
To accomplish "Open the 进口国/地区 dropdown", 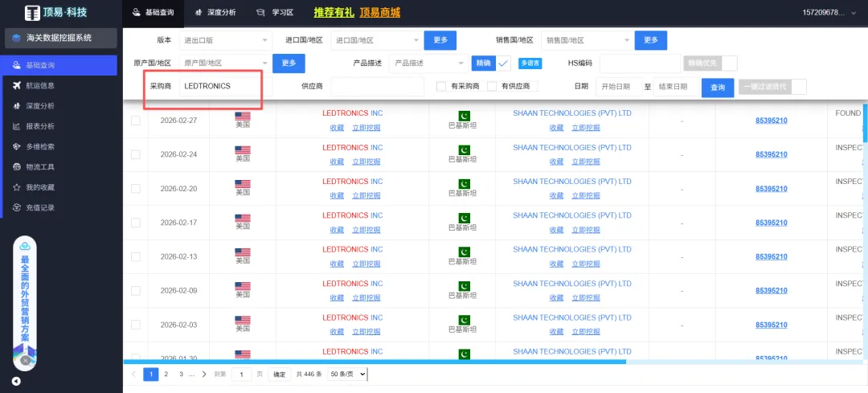I will point(378,40).
